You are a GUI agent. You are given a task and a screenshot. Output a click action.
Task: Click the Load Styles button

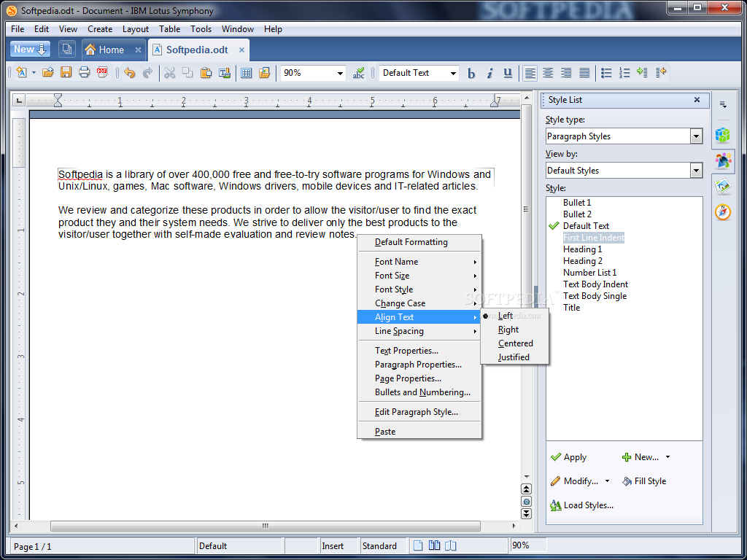point(581,505)
